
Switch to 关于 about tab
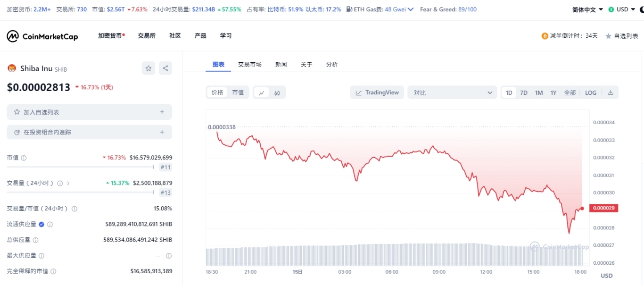[306, 65]
